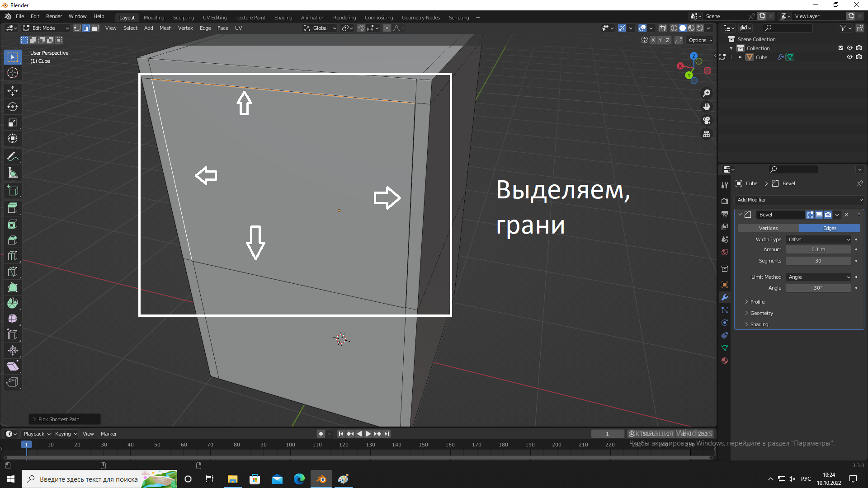Image resolution: width=868 pixels, height=488 pixels.
Task: Toggle Bevel modifier edit mode display
Action: [810, 215]
